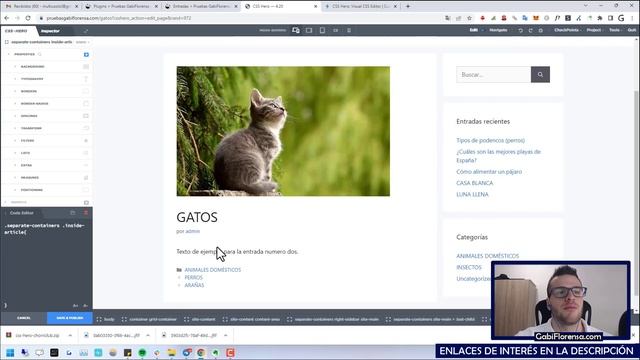
Task: Open the CASA BLANCA recent entry
Action: tap(475, 183)
